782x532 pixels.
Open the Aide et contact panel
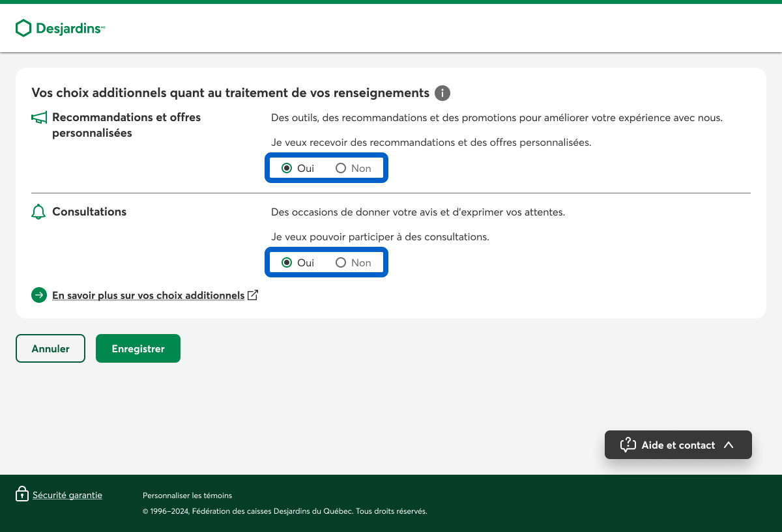(678, 445)
